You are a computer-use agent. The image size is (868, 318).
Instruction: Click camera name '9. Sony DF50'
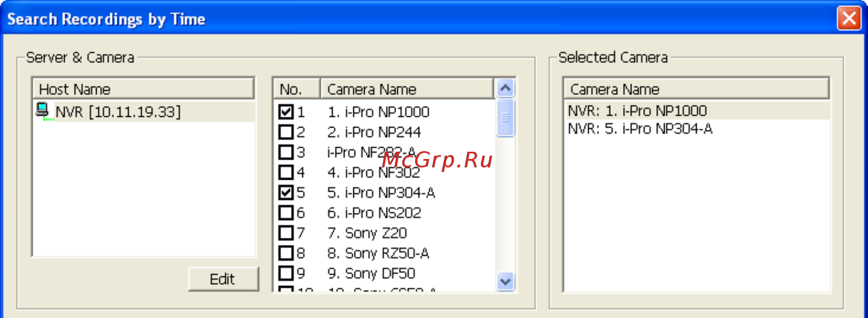click(371, 274)
